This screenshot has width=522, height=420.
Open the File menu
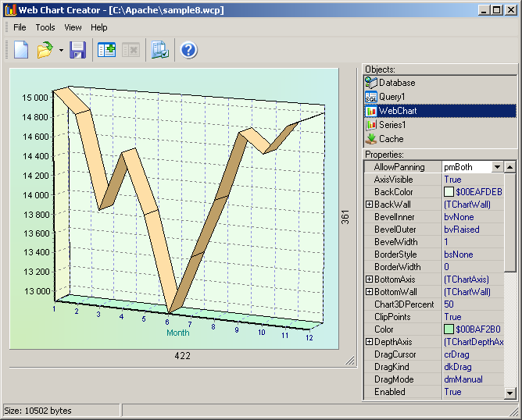pyautogui.click(x=20, y=27)
